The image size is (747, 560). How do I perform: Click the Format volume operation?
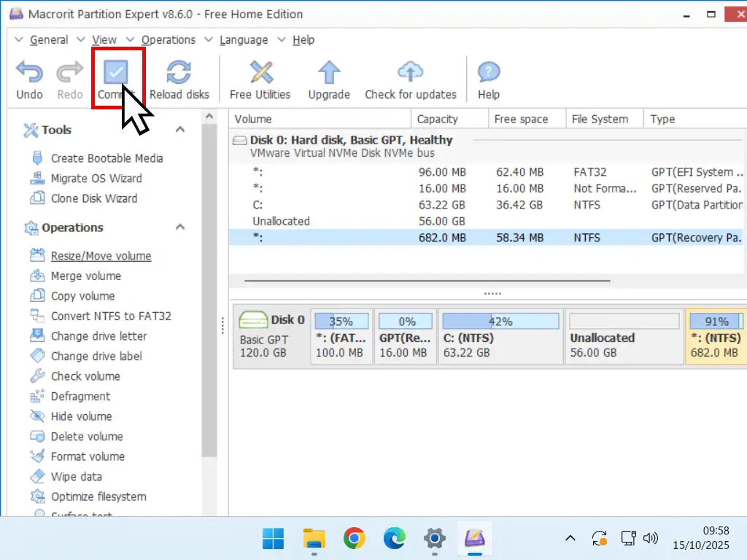pyautogui.click(x=88, y=456)
